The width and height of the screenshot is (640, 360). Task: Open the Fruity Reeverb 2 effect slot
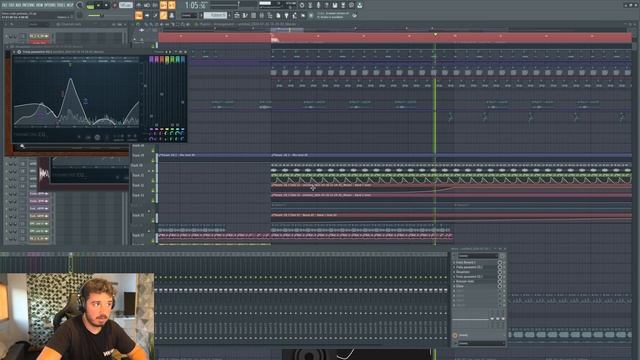[x=475, y=262]
